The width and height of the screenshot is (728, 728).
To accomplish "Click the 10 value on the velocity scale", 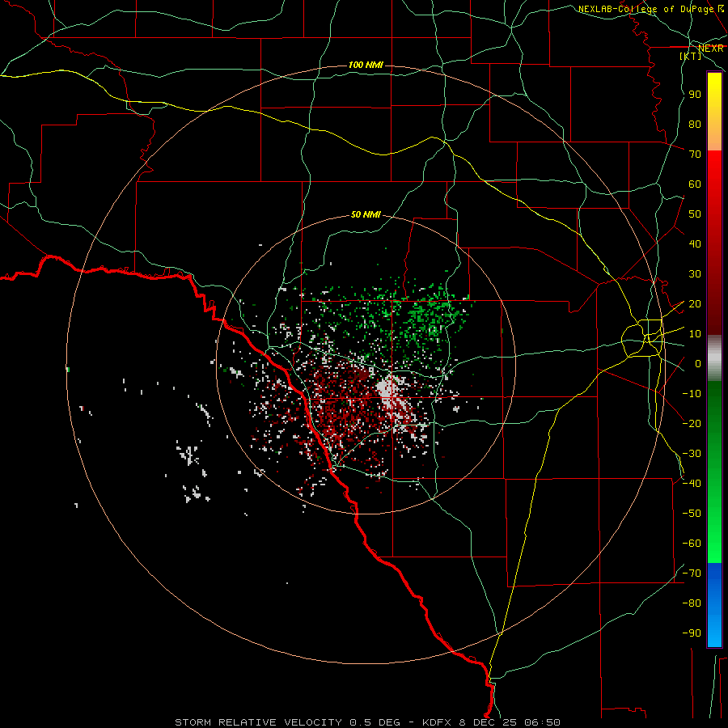I will tap(695, 334).
